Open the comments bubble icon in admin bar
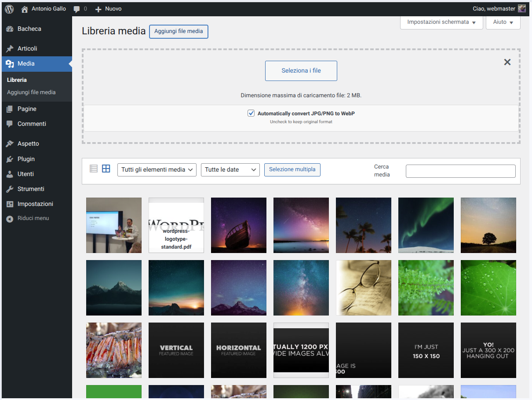 (77, 9)
